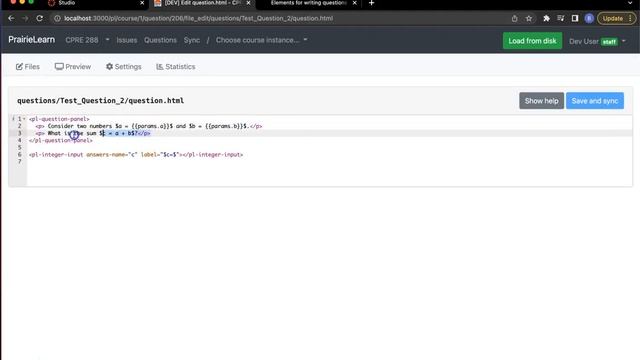
Task: Click the opening pl-question-panel tag on line 1
Action: click(59, 119)
